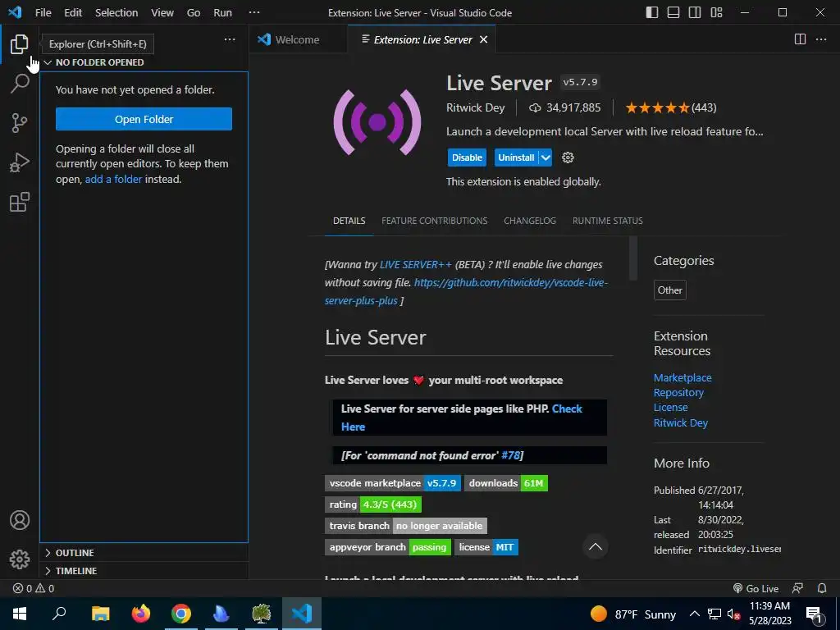The image size is (840, 630).
Task: Click the Ritwick Dey resource link
Action: coord(681,422)
